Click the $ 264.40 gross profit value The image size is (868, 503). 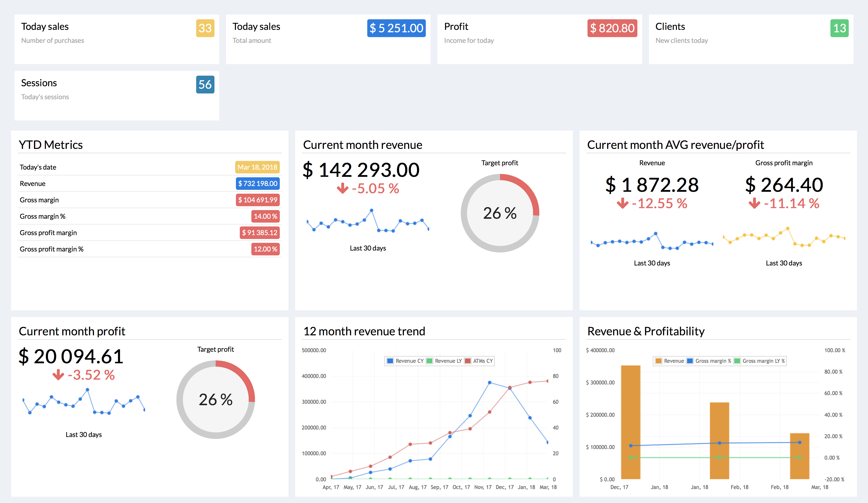784,185
